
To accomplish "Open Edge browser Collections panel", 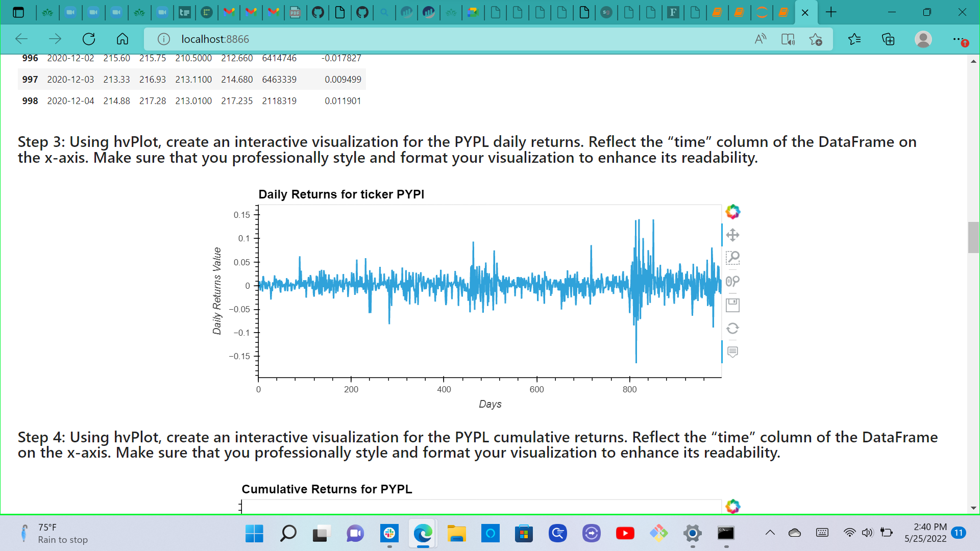I will tap(888, 39).
